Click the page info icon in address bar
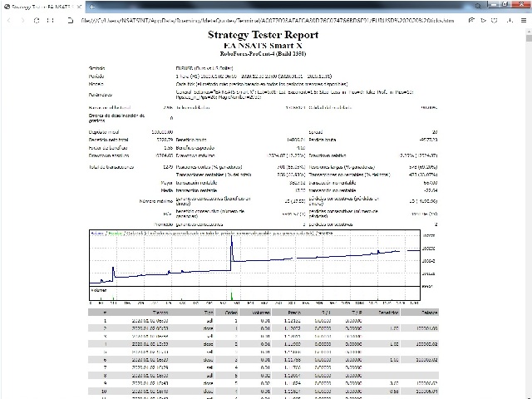Image resolution: width=532 pixels, height=399 pixels. tap(70, 20)
